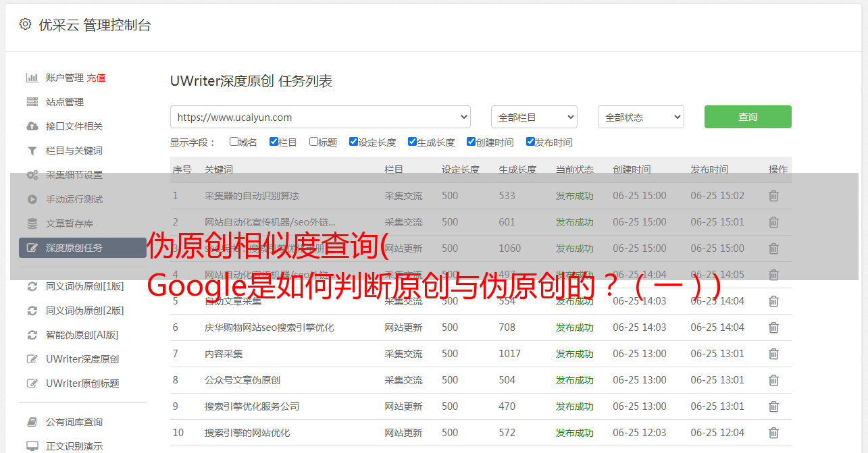Open 站点管理 in the sidebar
868x453 pixels.
click(65, 102)
